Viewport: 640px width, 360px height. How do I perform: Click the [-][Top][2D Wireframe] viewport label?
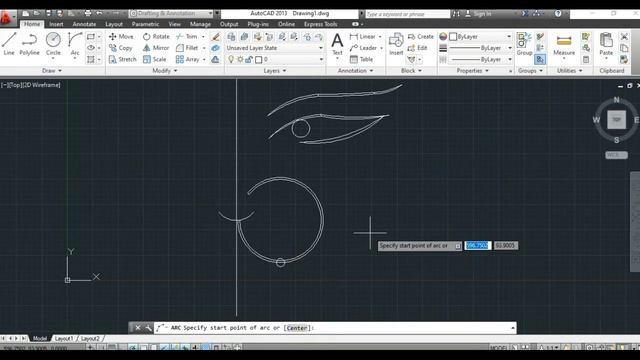tap(31, 85)
